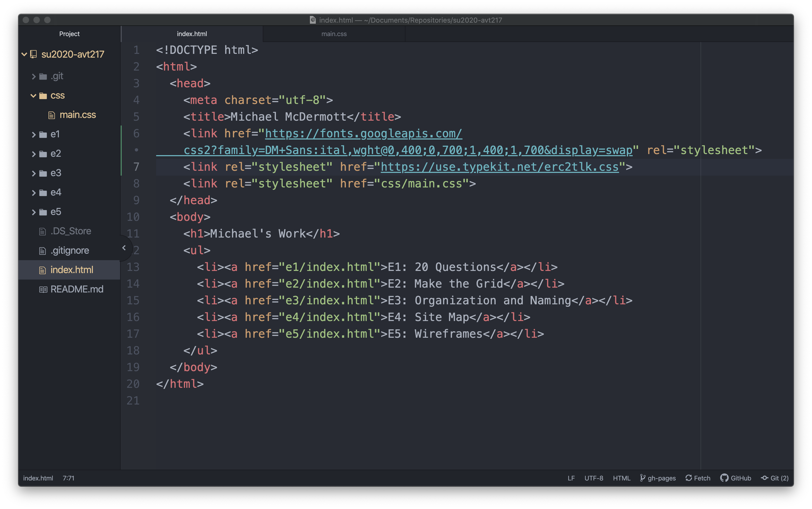Select .gitignore in the file tree

click(x=70, y=250)
